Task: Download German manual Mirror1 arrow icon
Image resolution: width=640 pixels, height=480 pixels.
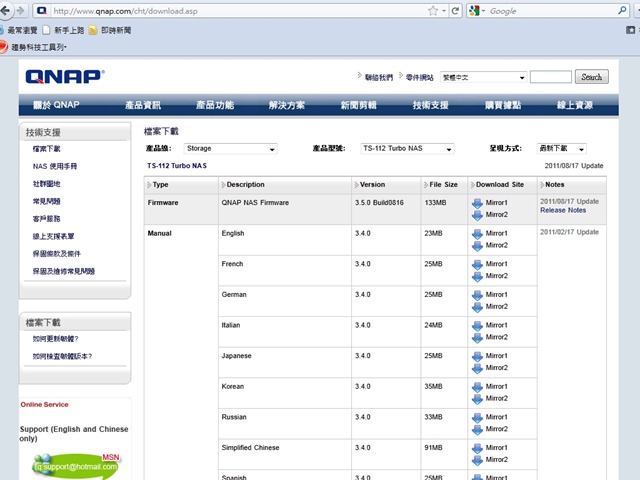Action: point(477,295)
